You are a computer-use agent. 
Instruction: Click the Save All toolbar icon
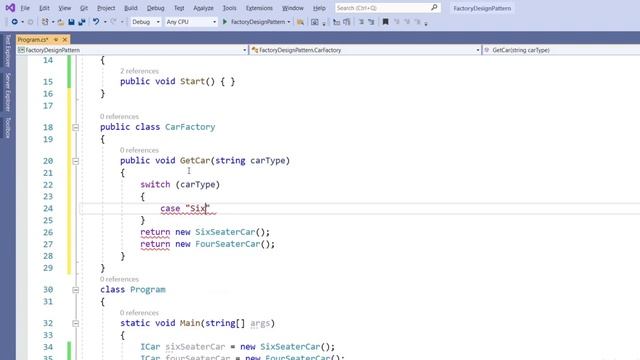pos(82,22)
